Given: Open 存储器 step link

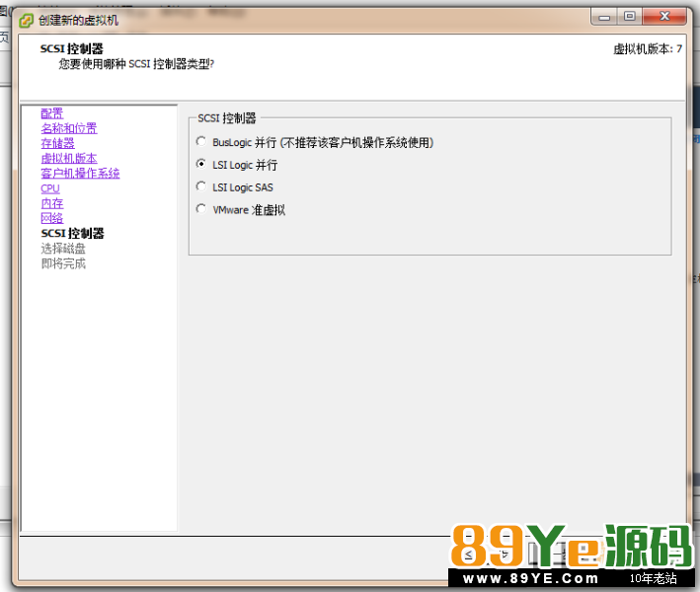Looking at the screenshot, I should pos(57,143).
